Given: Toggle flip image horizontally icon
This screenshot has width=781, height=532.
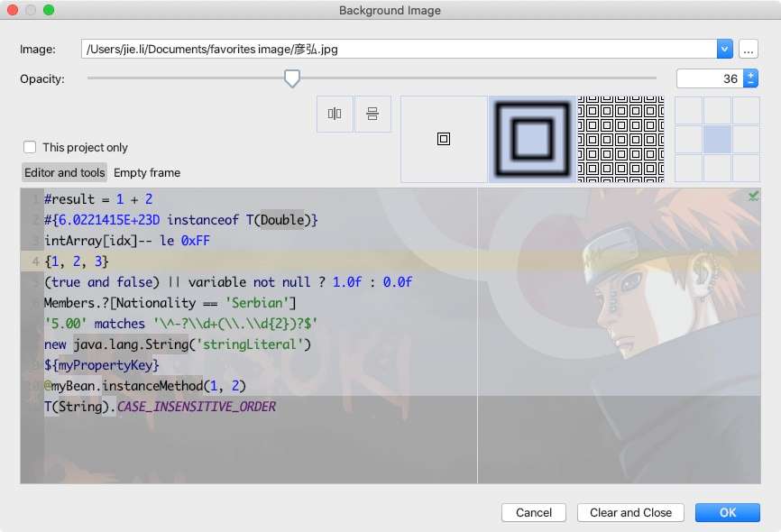Looking at the screenshot, I should 335,115.
